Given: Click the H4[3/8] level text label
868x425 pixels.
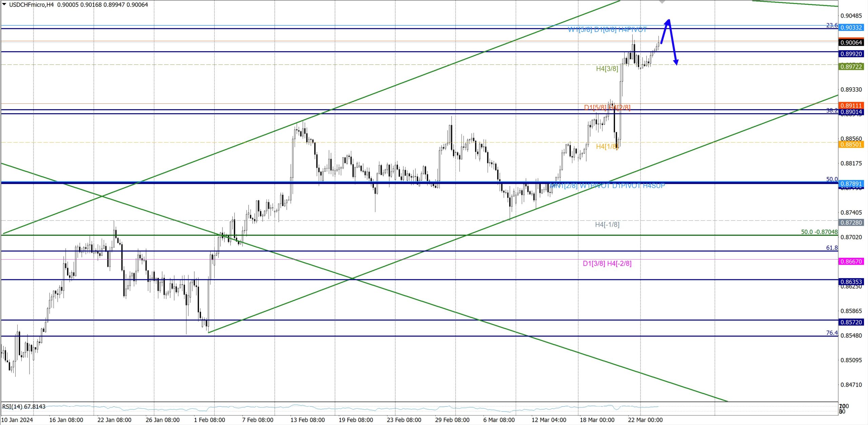Looking at the screenshot, I should [x=607, y=69].
